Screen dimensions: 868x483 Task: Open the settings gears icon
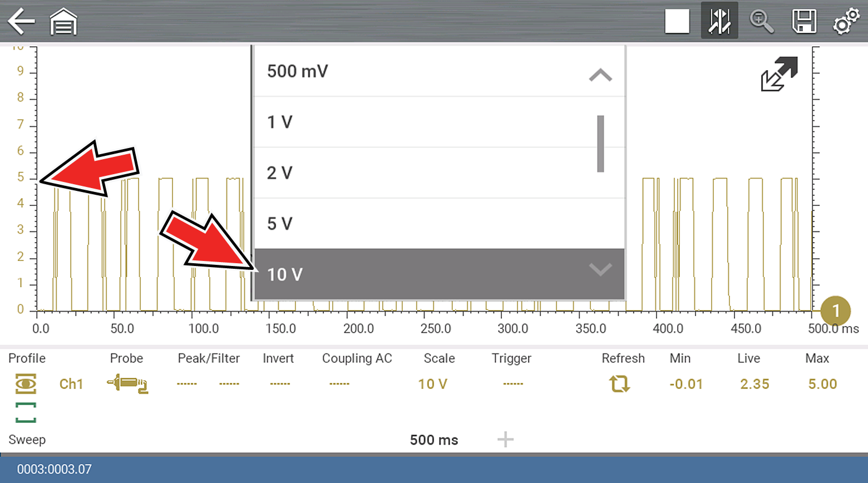click(846, 22)
